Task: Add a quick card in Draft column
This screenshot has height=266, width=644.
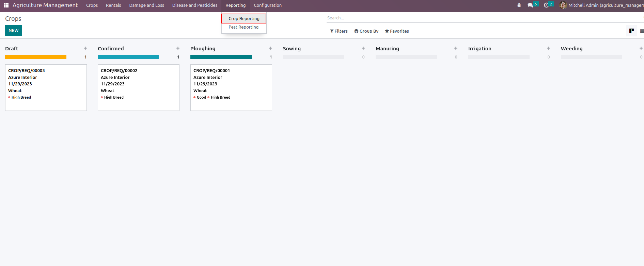Action: (85, 48)
